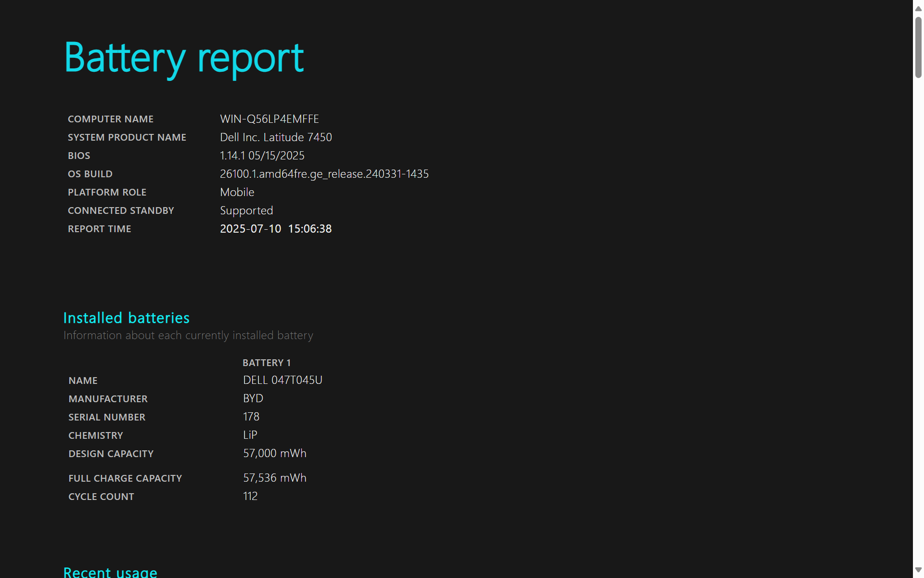The height and width of the screenshot is (578, 924).
Task: Click the design capacity 57,000 mWh value
Action: click(274, 453)
